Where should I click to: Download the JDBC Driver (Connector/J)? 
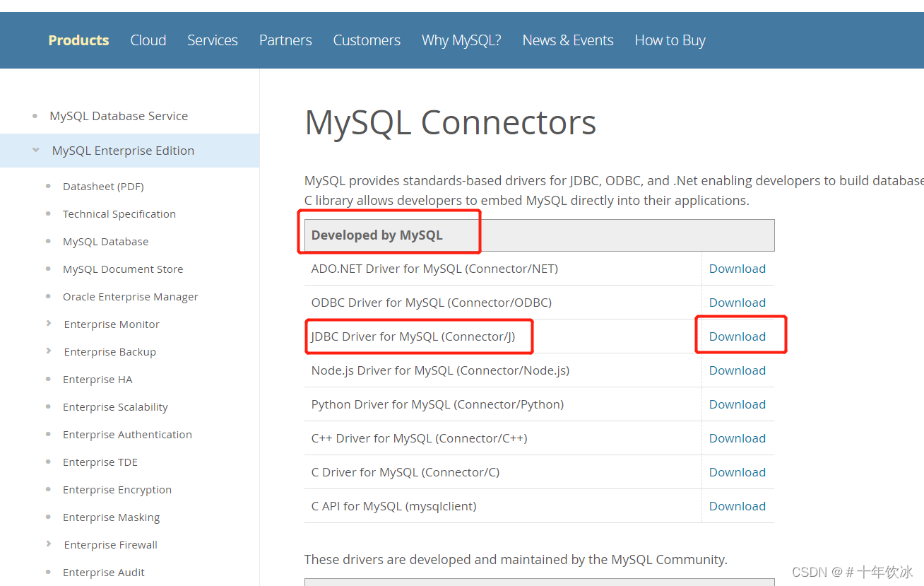coord(738,336)
